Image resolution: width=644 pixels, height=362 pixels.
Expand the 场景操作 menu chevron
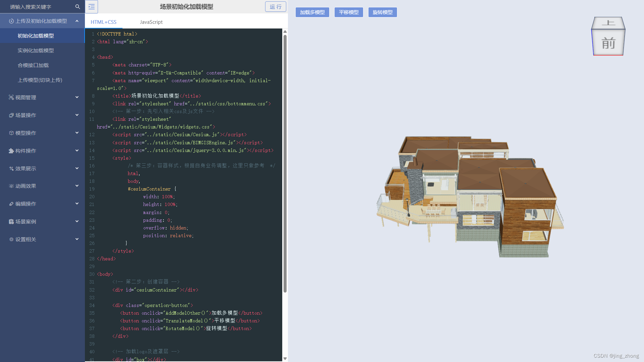coord(77,115)
